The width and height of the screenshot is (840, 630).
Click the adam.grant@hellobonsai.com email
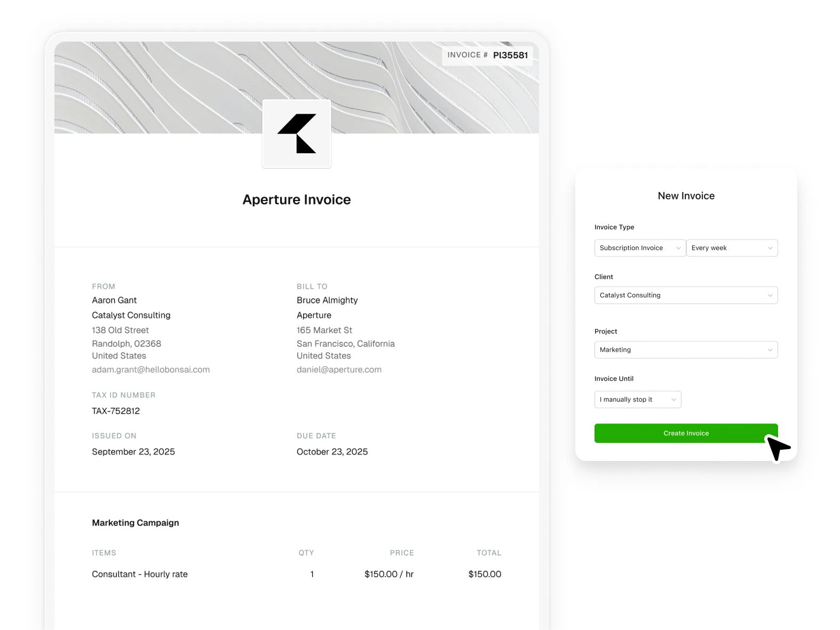coord(150,370)
